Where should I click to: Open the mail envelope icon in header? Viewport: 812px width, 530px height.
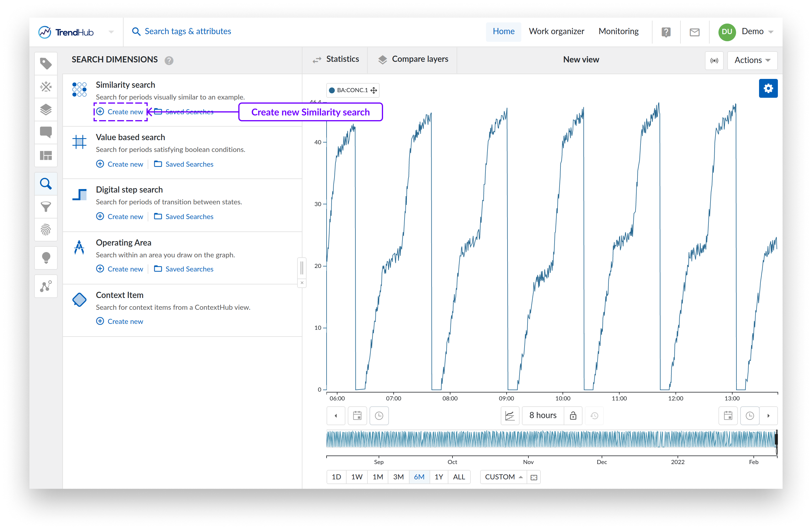694,32
